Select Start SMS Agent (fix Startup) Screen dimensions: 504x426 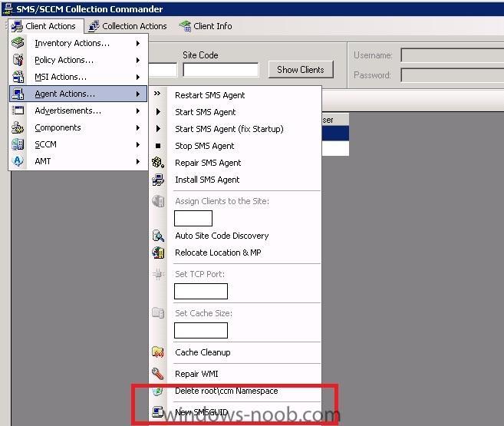pyautogui.click(x=236, y=129)
